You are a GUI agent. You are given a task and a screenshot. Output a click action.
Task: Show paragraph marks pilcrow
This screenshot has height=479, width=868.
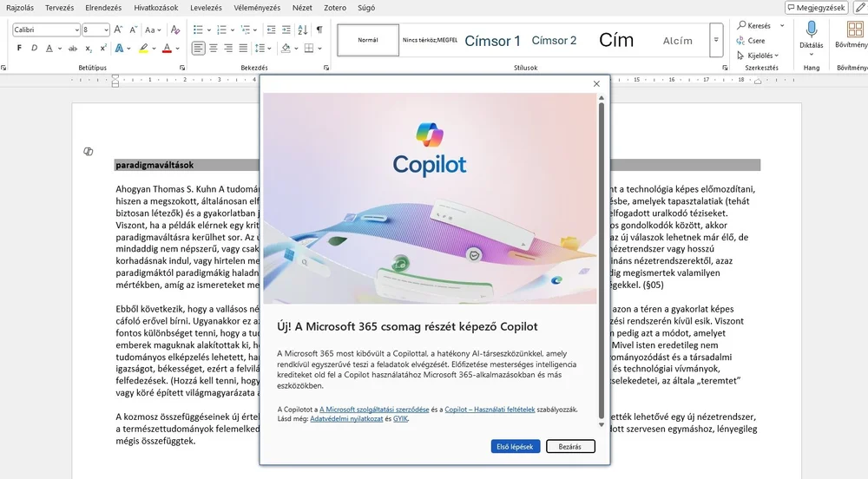coord(319,30)
